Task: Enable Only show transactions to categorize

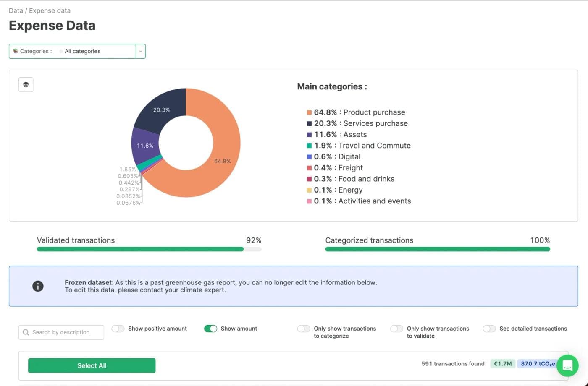Action: coord(304,329)
